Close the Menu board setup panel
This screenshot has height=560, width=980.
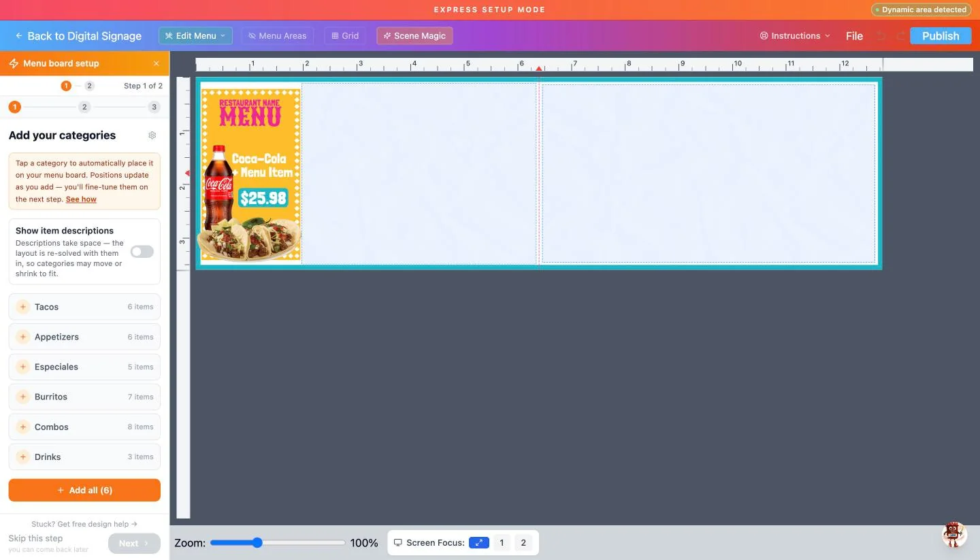[157, 63]
